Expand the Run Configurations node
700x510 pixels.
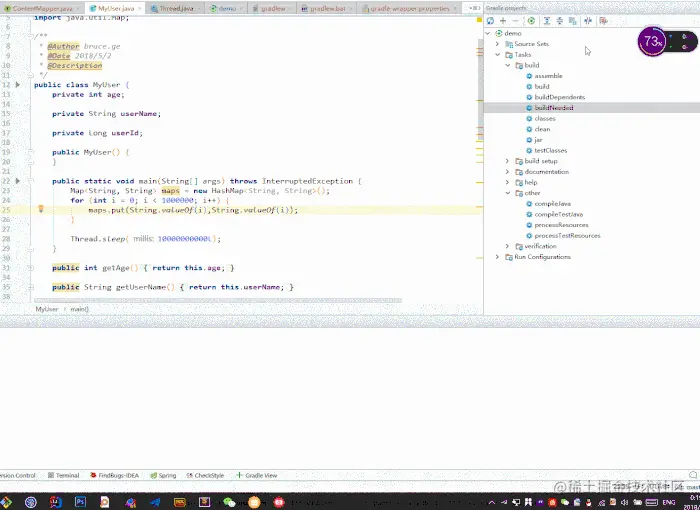(x=497, y=257)
